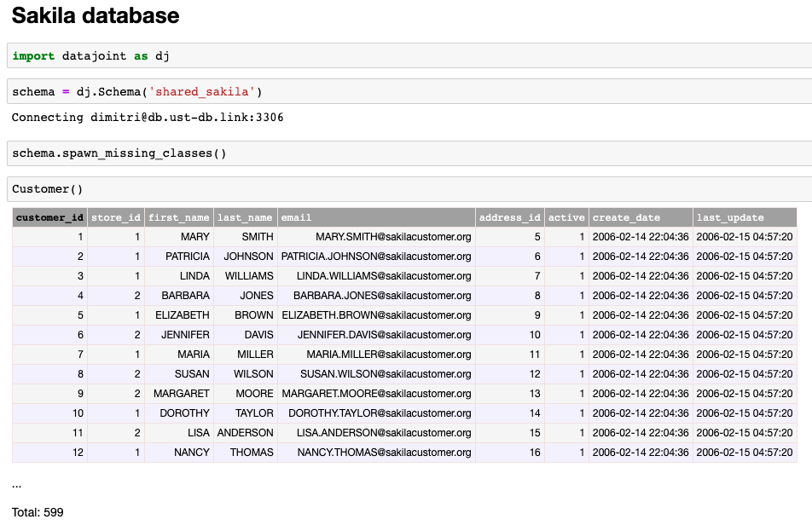Image resolution: width=812 pixels, height=525 pixels.
Task: Click last name SMITH cell
Action: (245, 237)
